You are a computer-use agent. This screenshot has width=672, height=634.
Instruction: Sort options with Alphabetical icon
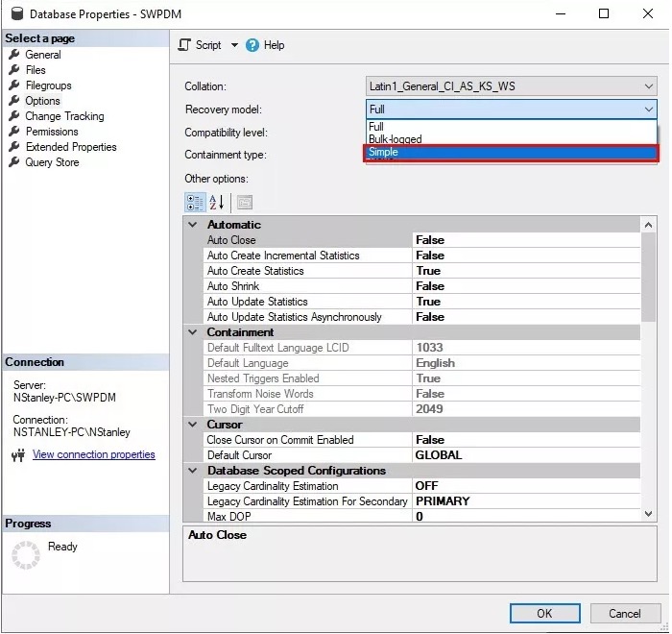pyautogui.click(x=216, y=203)
